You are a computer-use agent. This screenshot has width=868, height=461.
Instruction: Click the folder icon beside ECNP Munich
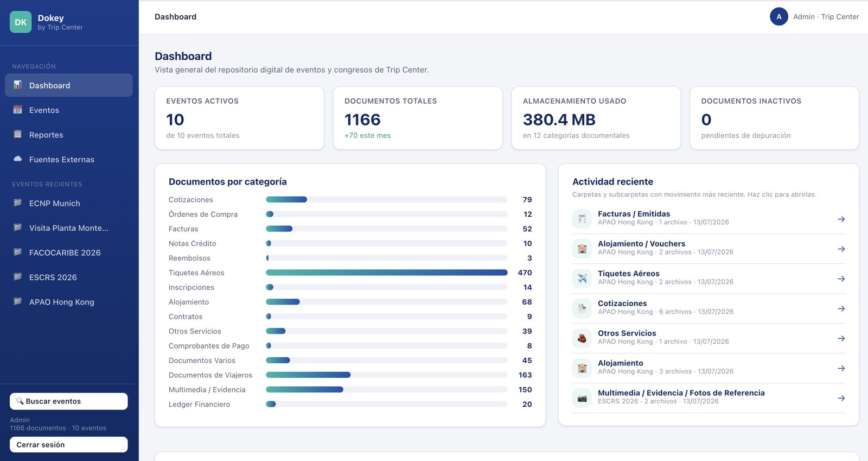click(x=17, y=203)
